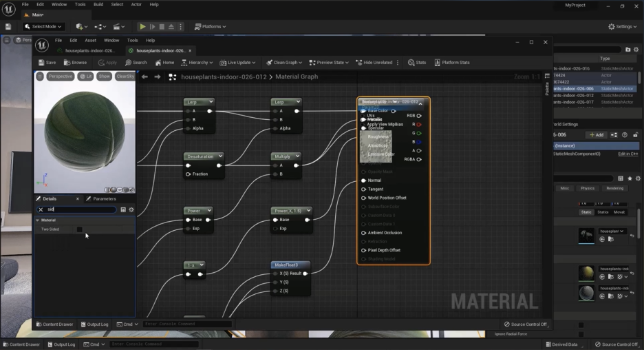The width and height of the screenshot is (644, 350).
Task: Click the +Add button in Details
Action: [597, 135]
